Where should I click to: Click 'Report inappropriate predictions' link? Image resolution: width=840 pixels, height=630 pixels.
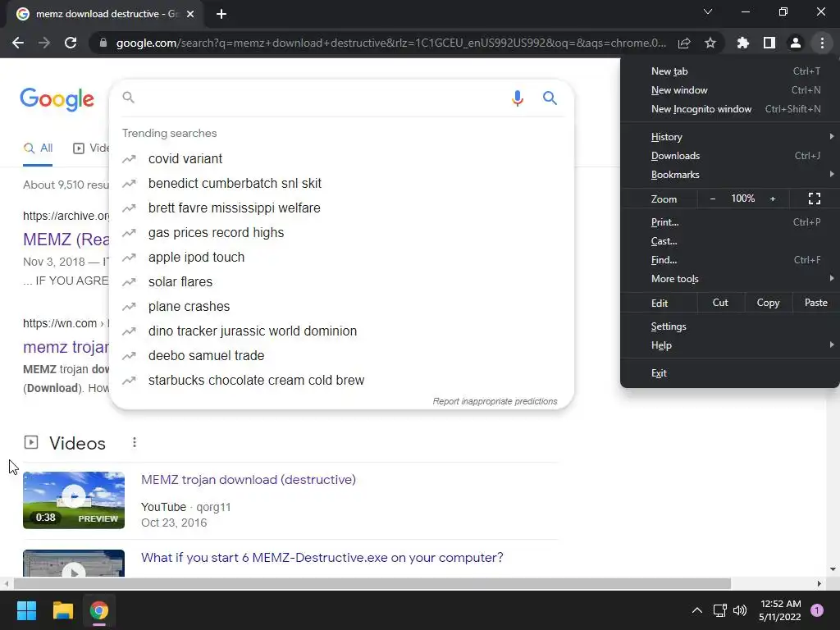pos(495,401)
